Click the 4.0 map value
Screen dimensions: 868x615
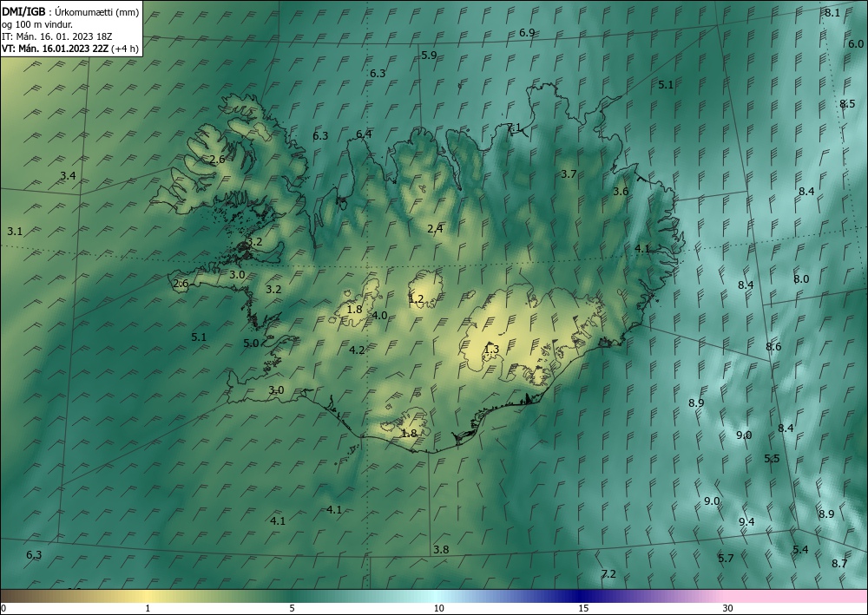379,316
